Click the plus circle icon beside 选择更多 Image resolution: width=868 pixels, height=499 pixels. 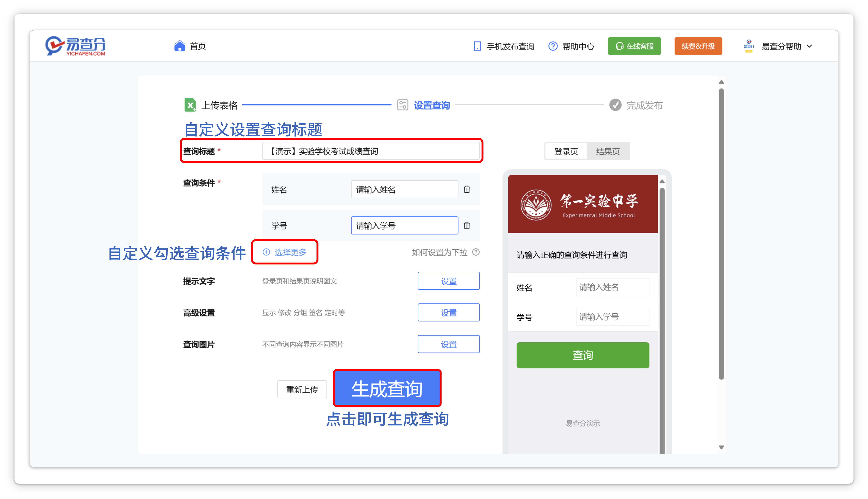(266, 252)
